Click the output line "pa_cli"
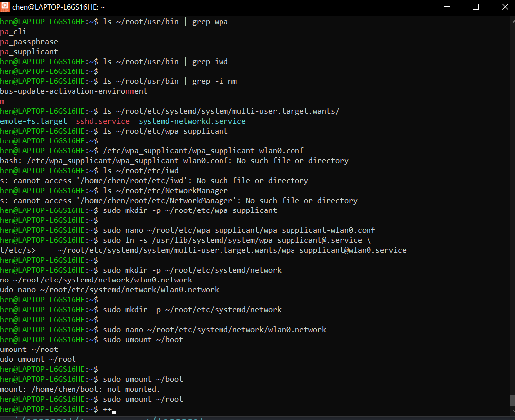This screenshot has width=515, height=420. coord(13,32)
